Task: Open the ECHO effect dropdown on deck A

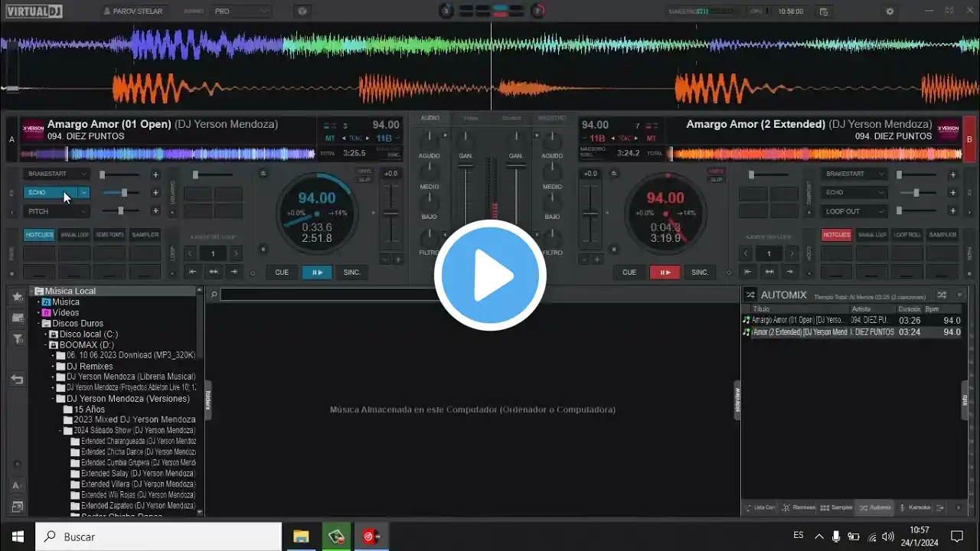Action: pyautogui.click(x=84, y=193)
